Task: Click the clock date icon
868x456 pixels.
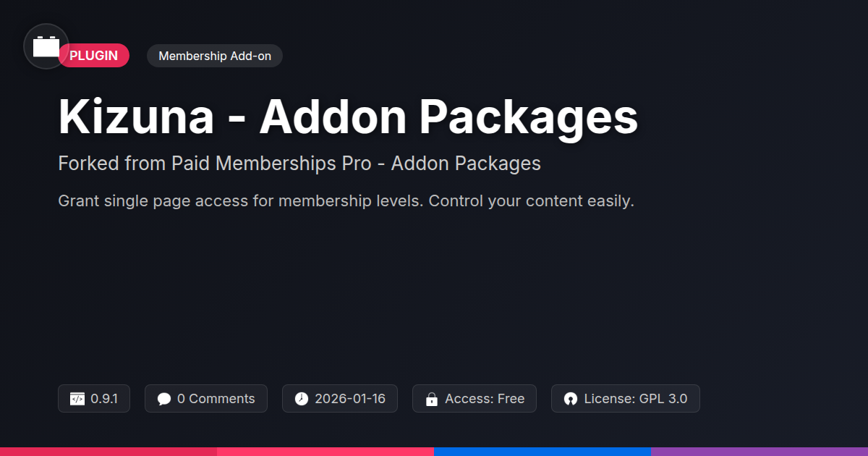Action: [x=302, y=399]
